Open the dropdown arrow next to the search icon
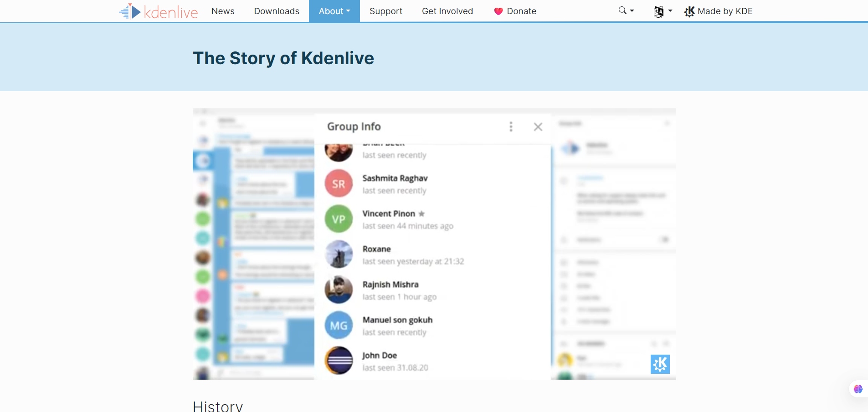Image resolution: width=868 pixels, height=412 pixels. 632,10
